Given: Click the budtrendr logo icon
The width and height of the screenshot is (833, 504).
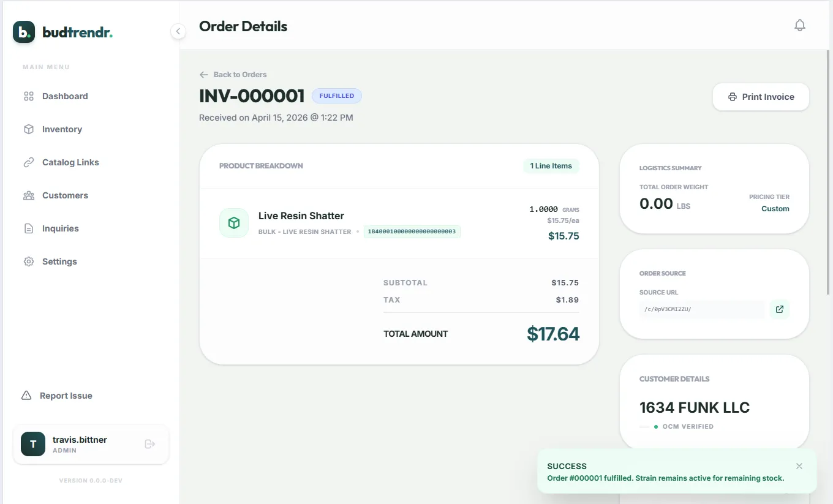Looking at the screenshot, I should (x=24, y=32).
